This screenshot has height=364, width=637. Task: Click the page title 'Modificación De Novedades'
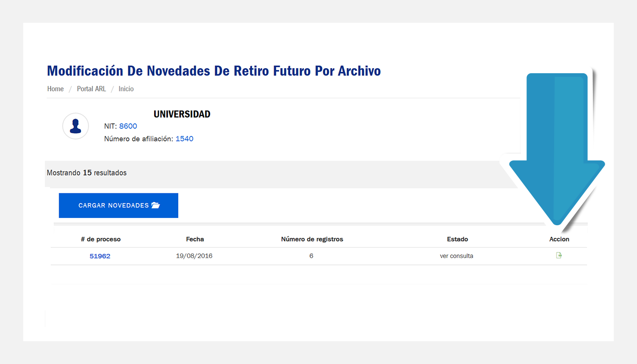(x=214, y=71)
